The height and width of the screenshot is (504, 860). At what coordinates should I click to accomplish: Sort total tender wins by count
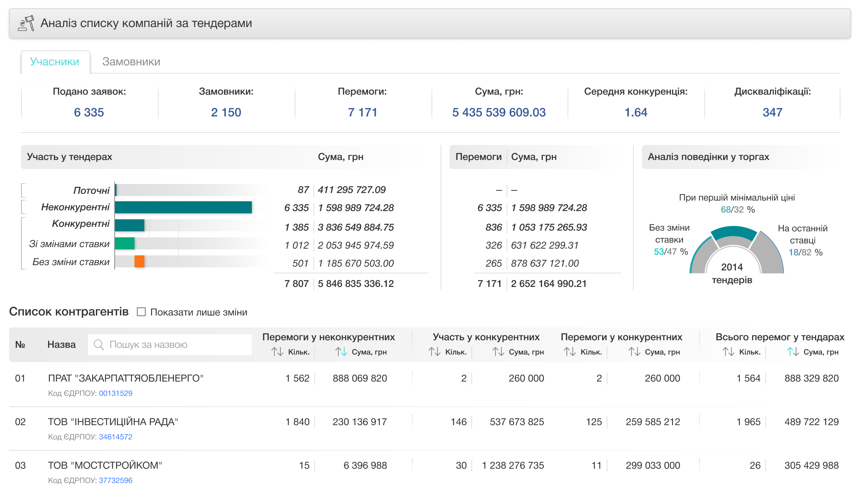tap(728, 352)
